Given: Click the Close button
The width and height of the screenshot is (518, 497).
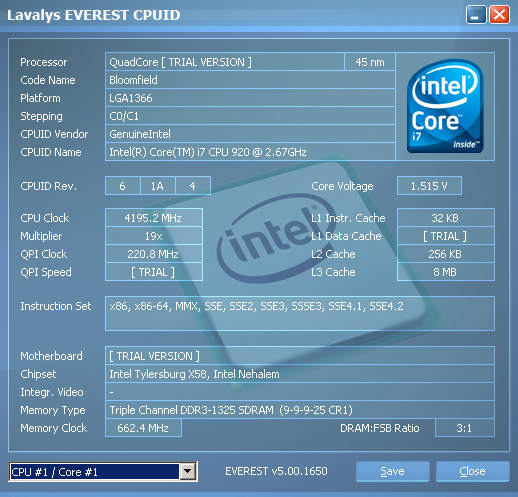Looking at the screenshot, I should click(473, 471).
